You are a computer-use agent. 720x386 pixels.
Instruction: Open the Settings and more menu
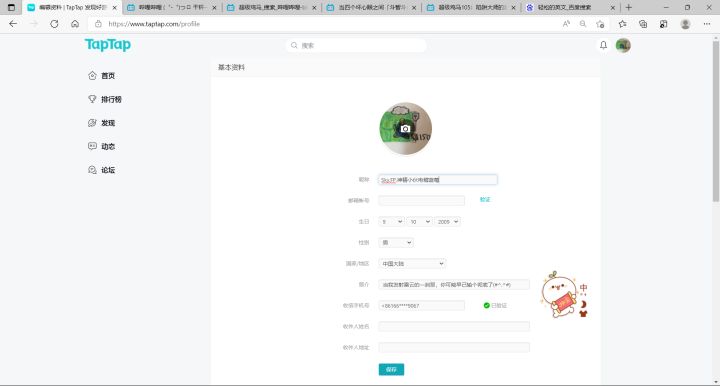(x=707, y=24)
